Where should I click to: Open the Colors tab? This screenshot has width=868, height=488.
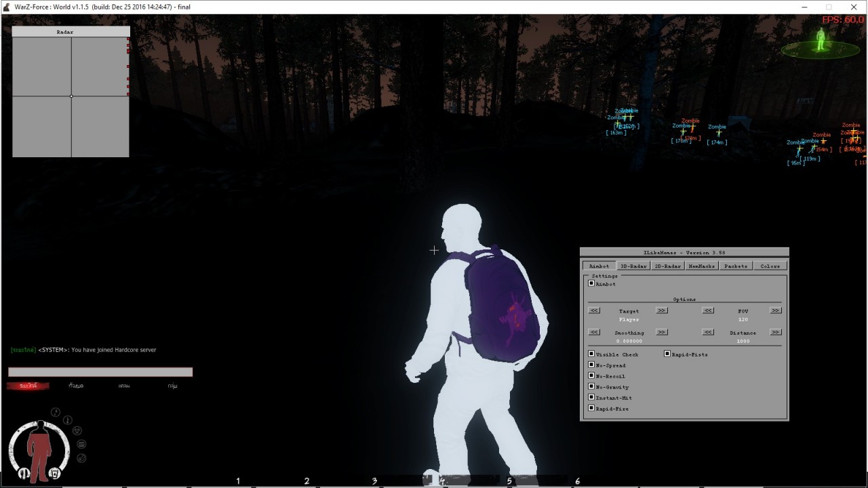[770, 266]
